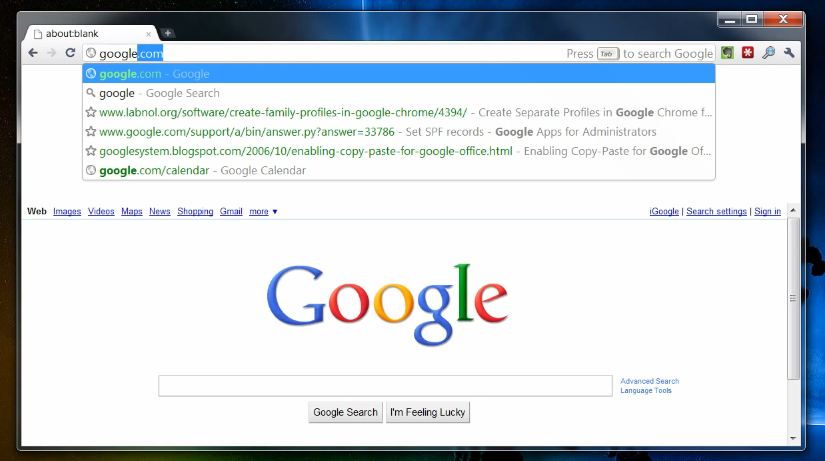Image resolution: width=825 pixels, height=461 pixels.
Task: Click the red asterisk extension icon
Action: pos(748,53)
